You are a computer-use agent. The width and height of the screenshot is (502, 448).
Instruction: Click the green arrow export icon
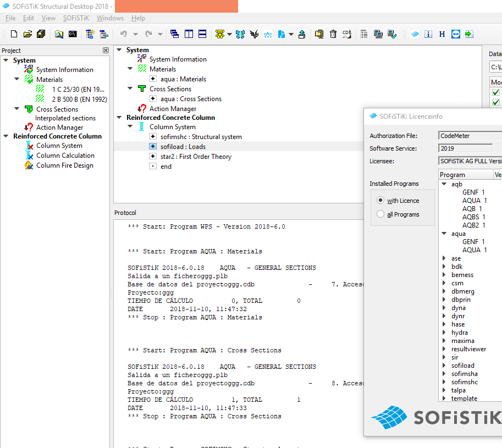click(469, 34)
